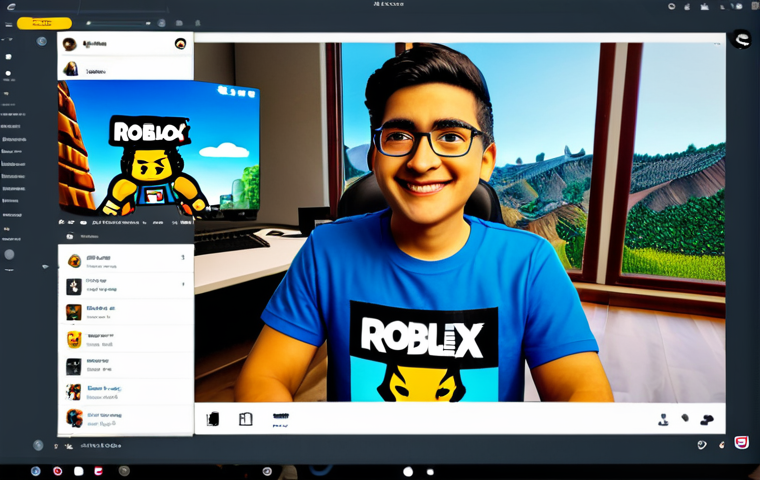Click the small dot icon right of the person icon

click(685, 417)
